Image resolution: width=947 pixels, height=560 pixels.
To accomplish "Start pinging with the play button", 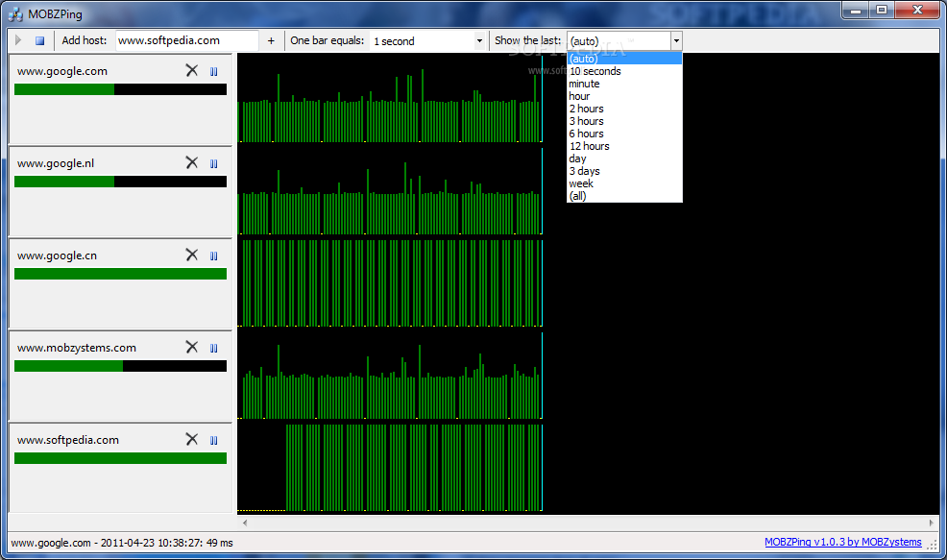I will pyautogui.click(x=18, y=40).
